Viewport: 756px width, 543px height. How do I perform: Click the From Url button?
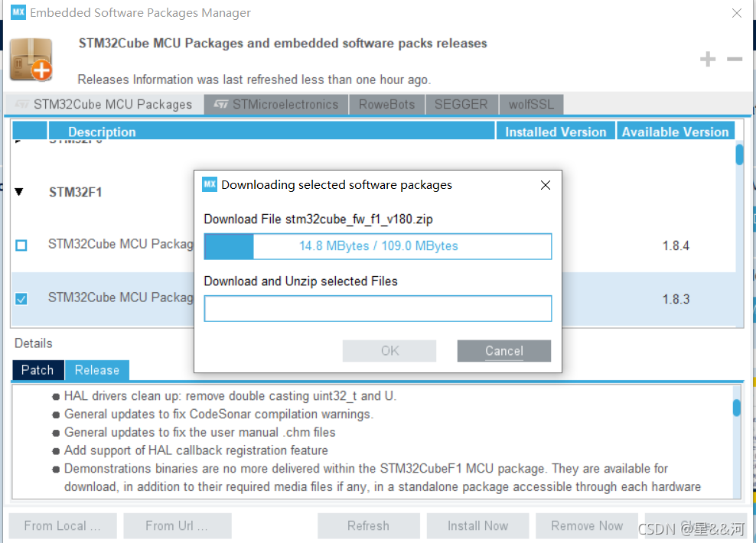pos(177,525)
